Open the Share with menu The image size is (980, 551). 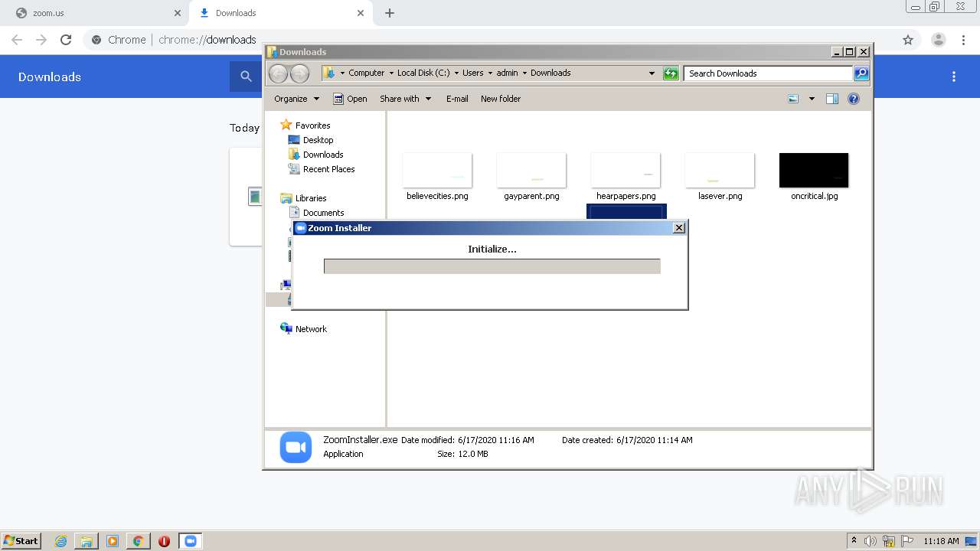pos(406,99)
